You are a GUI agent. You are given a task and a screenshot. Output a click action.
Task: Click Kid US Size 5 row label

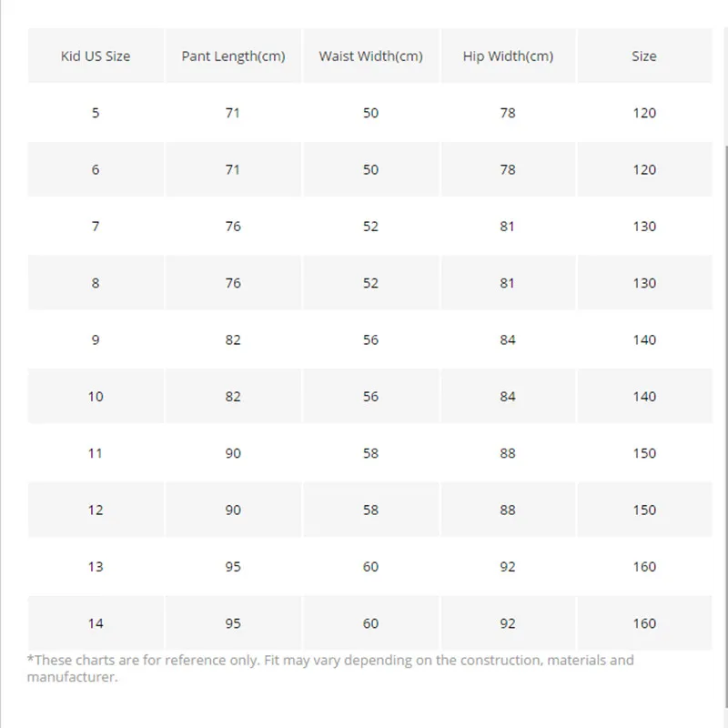click(96, 113)
